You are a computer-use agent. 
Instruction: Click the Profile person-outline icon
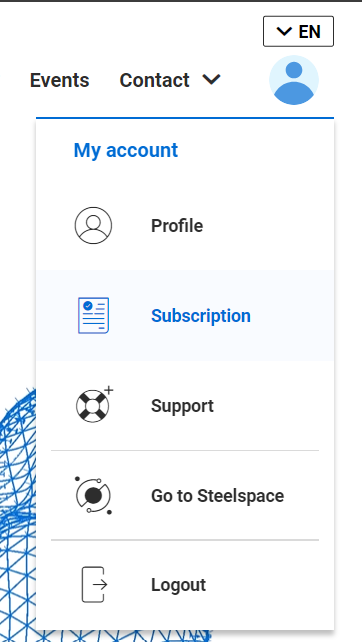(x=93, y=225)
